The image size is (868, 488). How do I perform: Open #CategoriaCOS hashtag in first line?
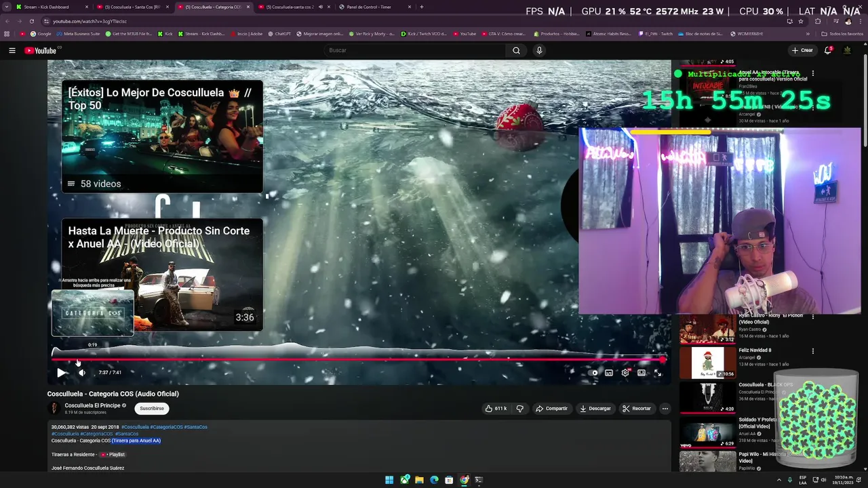tap(166, 427)
